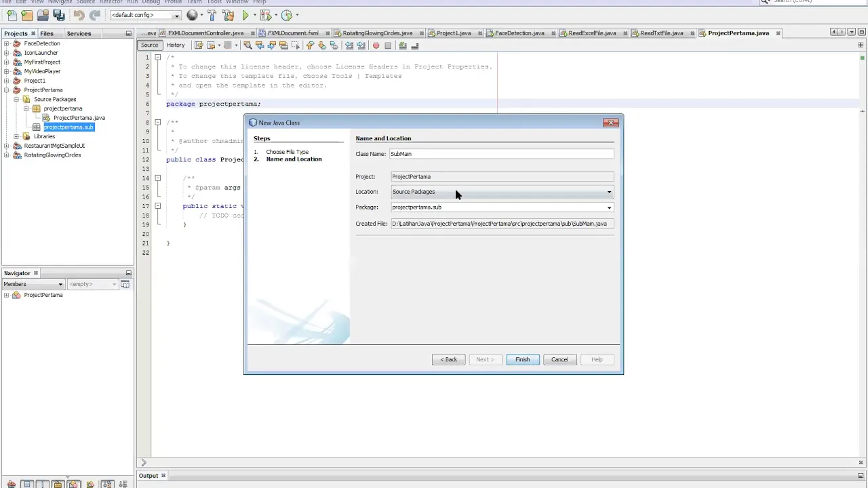Screen dimensions: 868x488
Task: Select projectpertama.sub package in tree
Action: coord(68,127)
